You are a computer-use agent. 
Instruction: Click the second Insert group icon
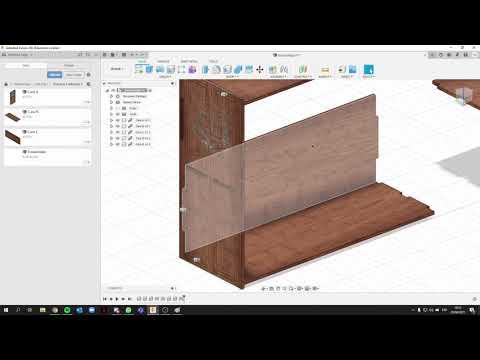pos(352,69)
